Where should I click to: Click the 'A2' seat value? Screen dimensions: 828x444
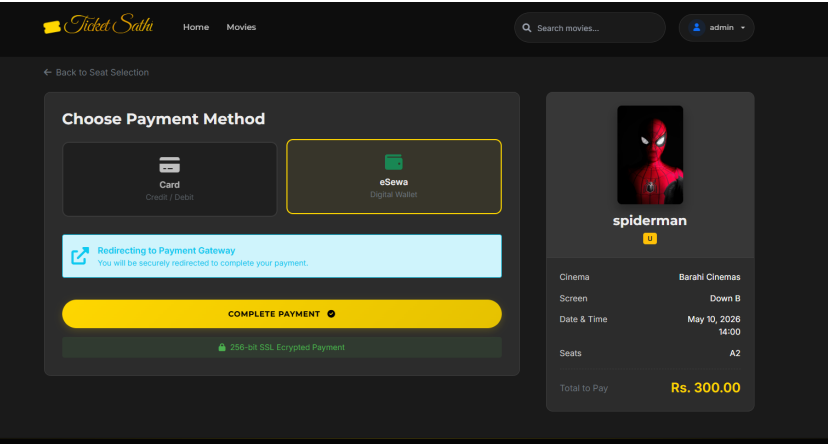click(x=735, y=353)
